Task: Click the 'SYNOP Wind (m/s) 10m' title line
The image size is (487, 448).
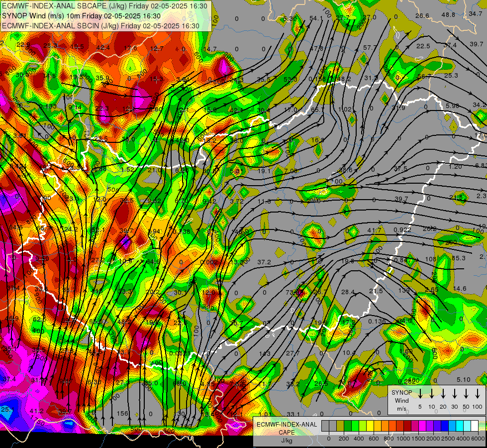Action: [x=81, y=16]
